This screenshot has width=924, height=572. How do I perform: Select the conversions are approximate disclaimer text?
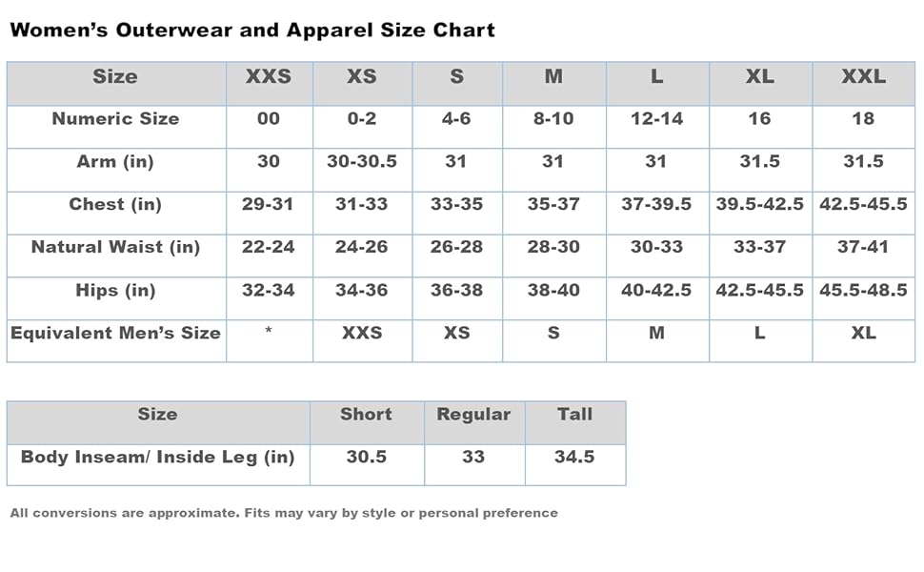tap(284, 513)
